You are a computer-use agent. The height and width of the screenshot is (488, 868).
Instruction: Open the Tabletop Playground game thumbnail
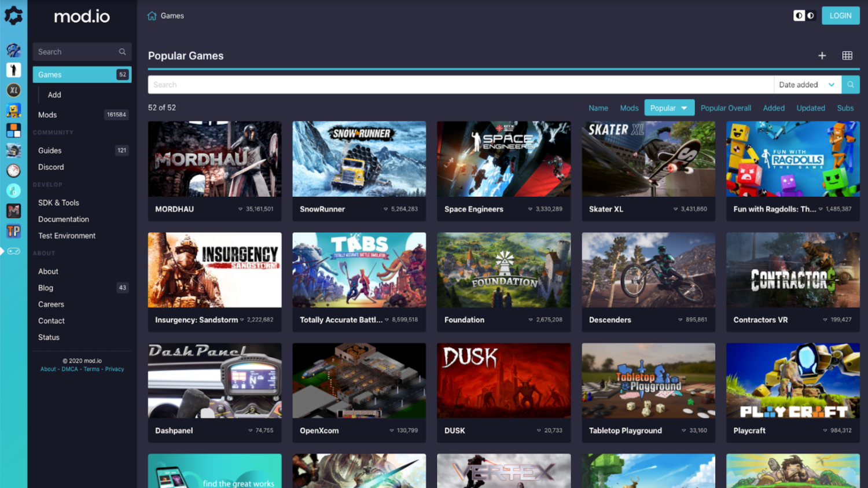coord(649,380)
